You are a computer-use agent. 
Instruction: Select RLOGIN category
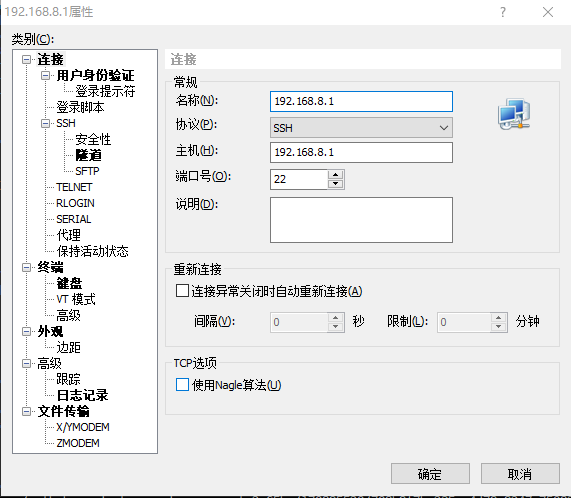[x=75, y=203]
